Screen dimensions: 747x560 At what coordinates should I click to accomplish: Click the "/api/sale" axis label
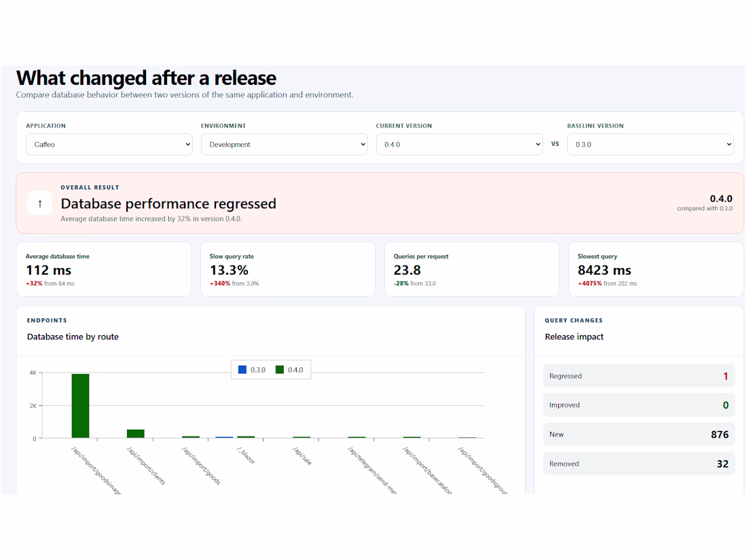[x=302, y=456]
